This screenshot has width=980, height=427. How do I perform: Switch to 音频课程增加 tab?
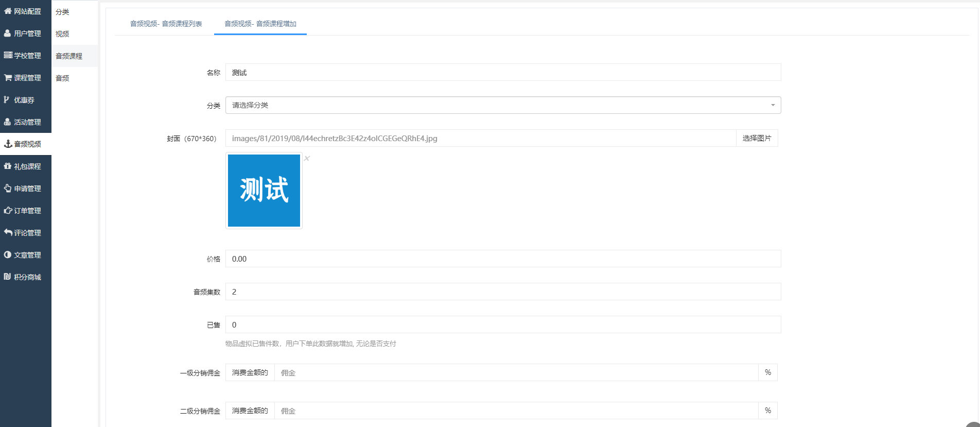pyautogui.click(x=260, y=24)
